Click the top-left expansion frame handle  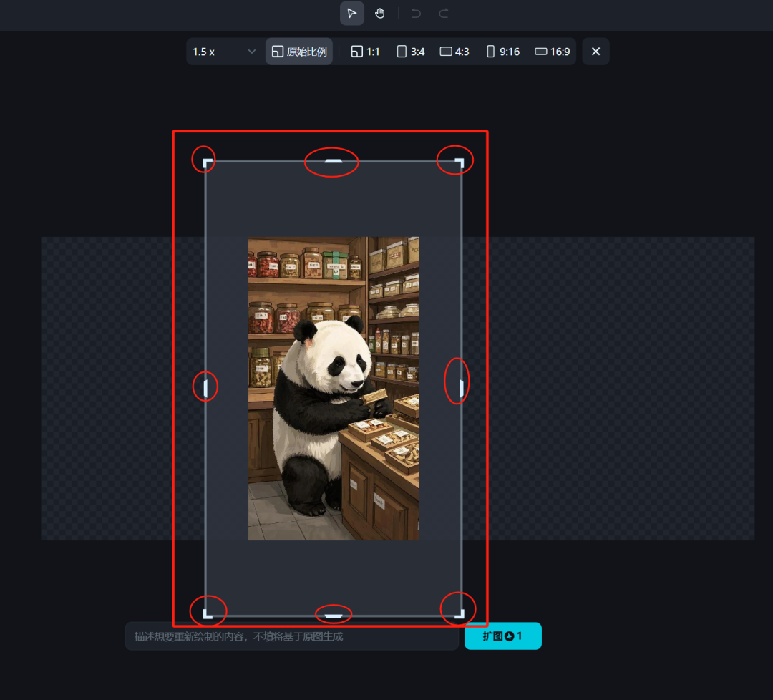click(x=204, y=159)
